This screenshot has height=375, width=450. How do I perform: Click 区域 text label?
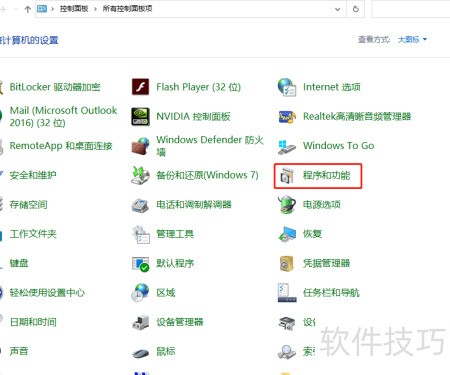(x=166, y=292)
